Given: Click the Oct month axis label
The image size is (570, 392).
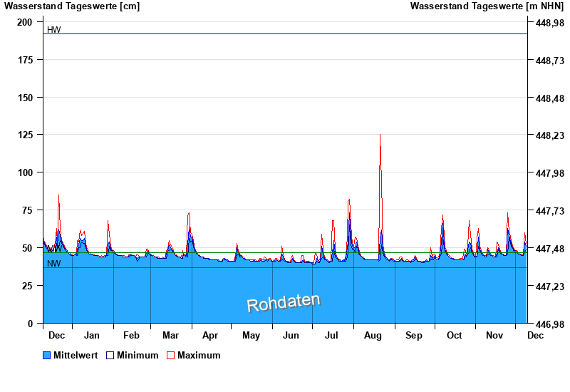Looking at the screenshot, I should [x=454, y=335].
